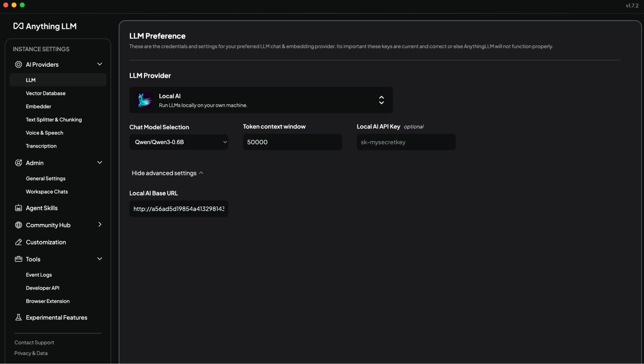The width and height of the screenshot is (644, 364).
Task: Click the Experimental Features flask icon
Action: (18, 317)
